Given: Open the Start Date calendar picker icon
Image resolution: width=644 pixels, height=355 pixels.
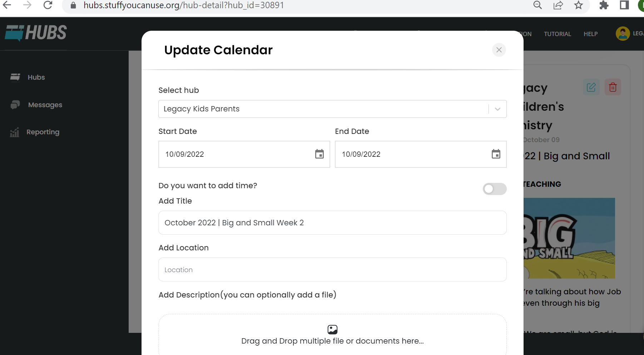Looking at the screenshot, I should click(319, 154).
